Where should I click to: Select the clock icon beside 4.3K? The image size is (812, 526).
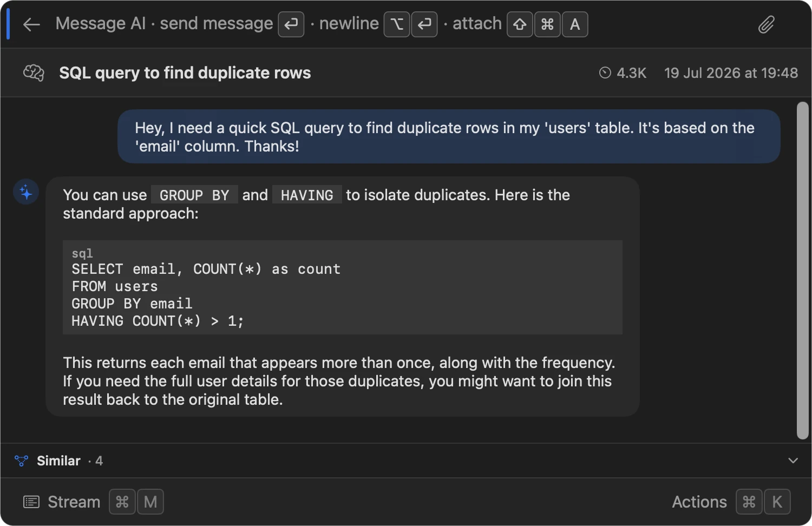click(x=605, y=73)
